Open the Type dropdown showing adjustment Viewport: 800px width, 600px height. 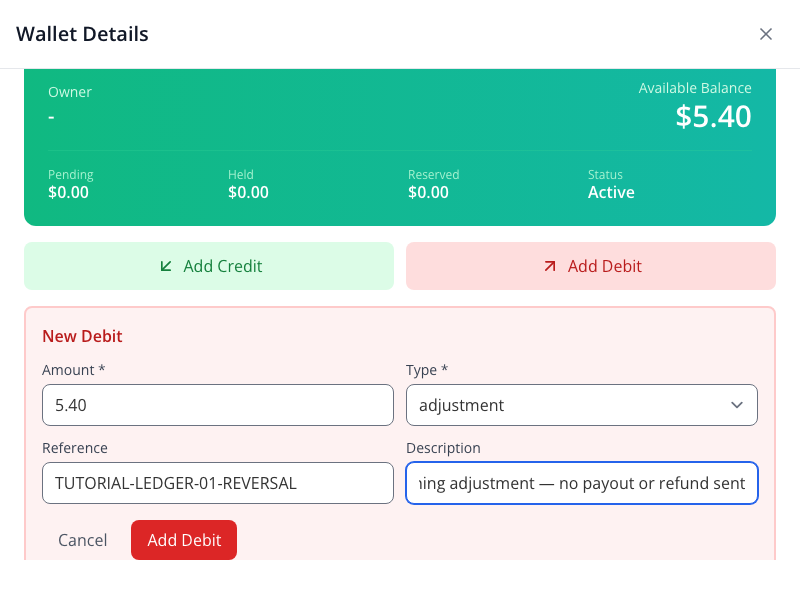point(582,405)
